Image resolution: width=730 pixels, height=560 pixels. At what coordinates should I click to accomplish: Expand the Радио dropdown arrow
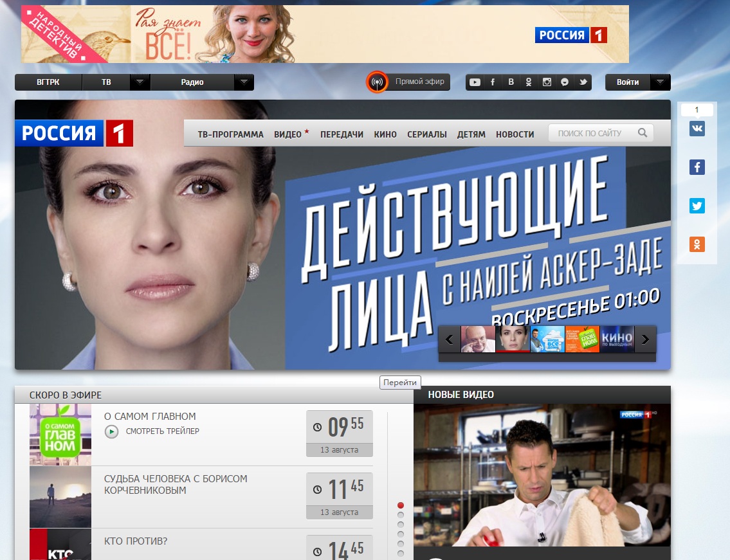tap(244, 82)
